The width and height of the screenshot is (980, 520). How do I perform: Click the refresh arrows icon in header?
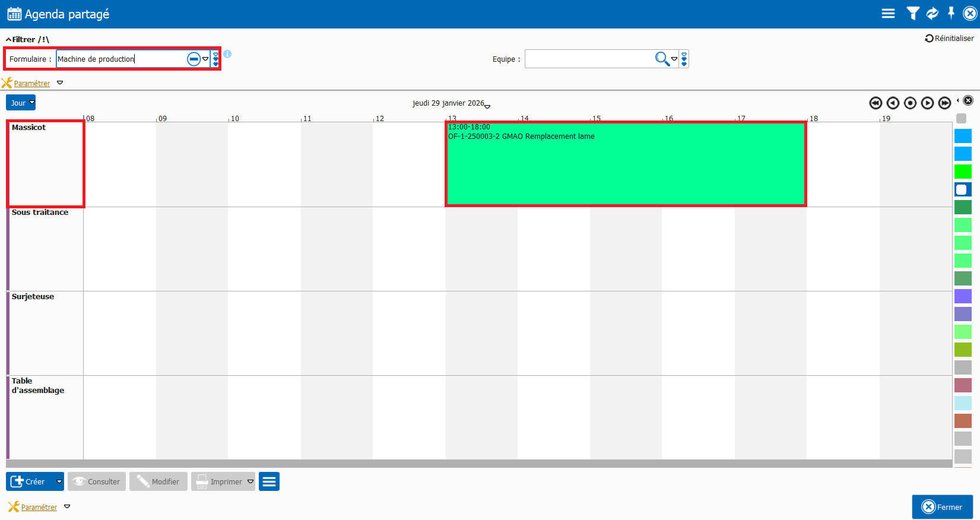click(x=933, y=13)
